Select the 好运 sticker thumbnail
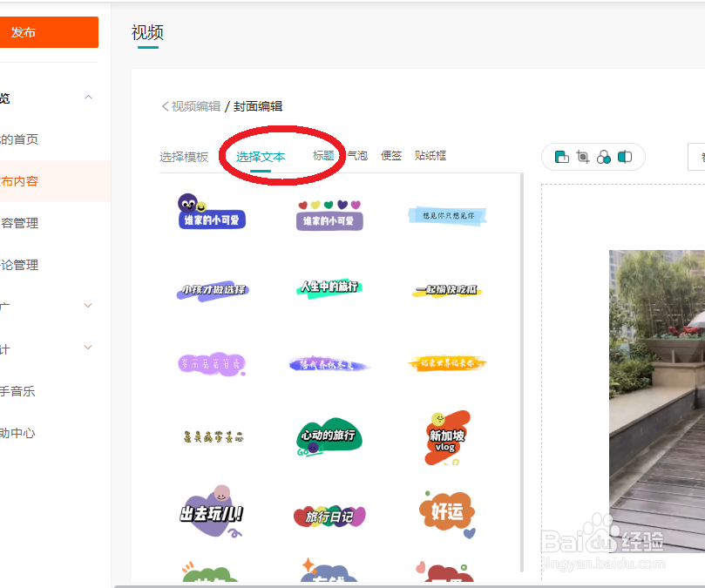 pyautogui.click(x=446, y=514)
